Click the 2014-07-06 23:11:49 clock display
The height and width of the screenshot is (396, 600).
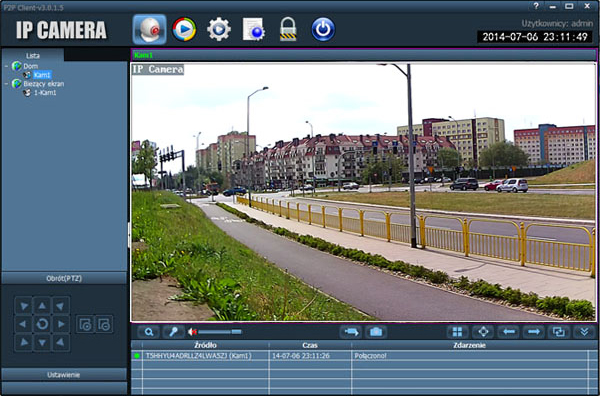coord(535,37)
